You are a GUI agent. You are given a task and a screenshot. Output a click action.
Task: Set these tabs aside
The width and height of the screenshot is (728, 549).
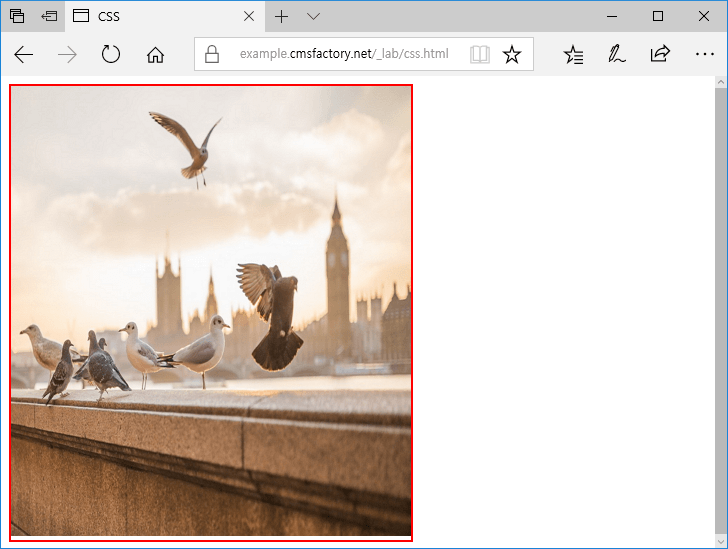49,16
